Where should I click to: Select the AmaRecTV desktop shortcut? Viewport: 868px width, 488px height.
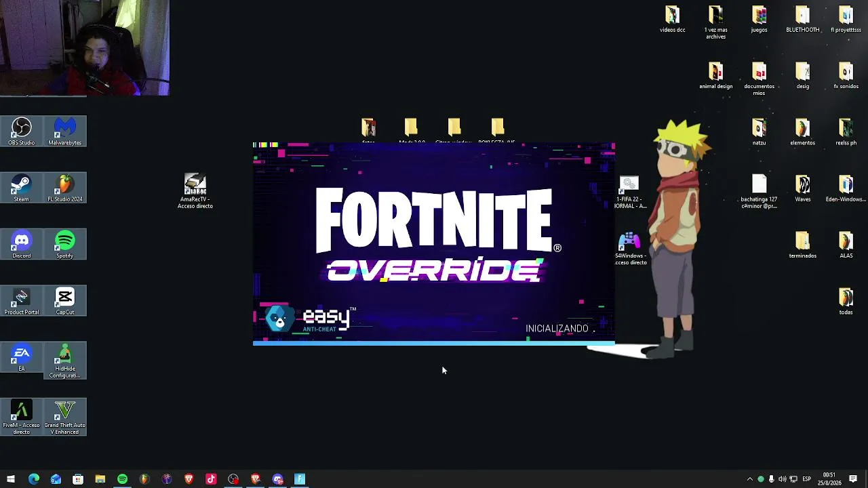tap(195, 191)
